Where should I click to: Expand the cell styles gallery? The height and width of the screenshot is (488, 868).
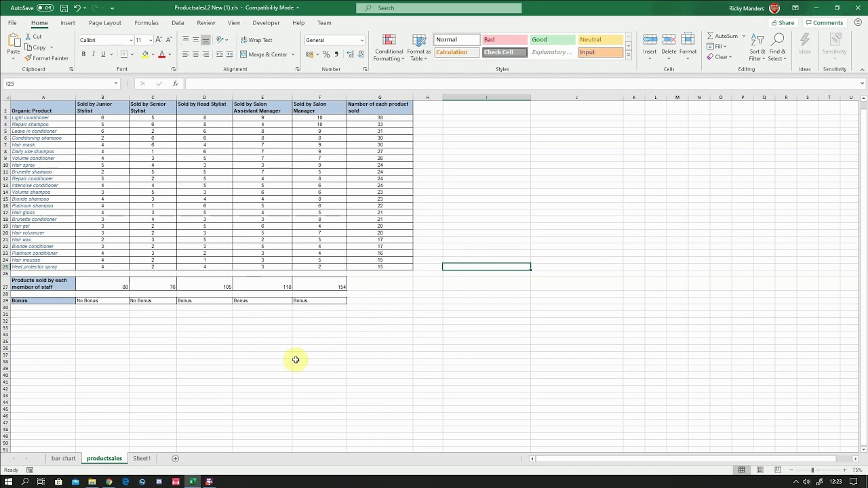click(629, 56)
